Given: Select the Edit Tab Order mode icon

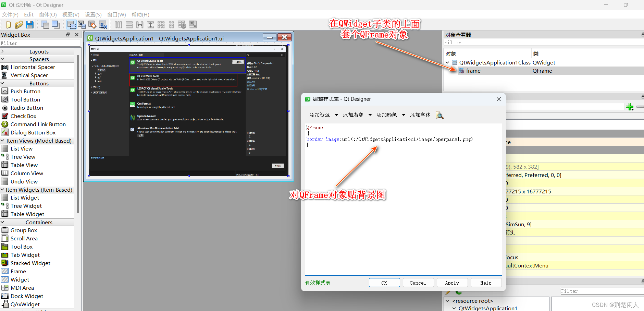Looking at the screenshot, I should coord(103,25).
